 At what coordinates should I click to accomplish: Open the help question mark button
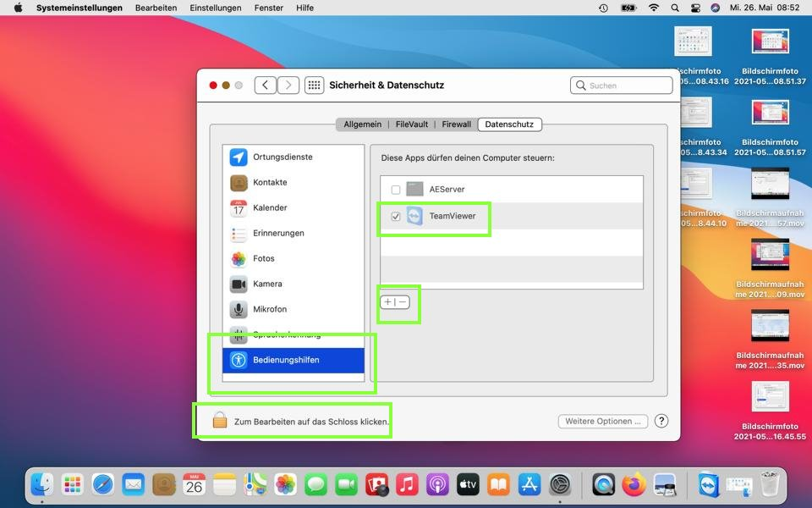(x=661, y=421)
